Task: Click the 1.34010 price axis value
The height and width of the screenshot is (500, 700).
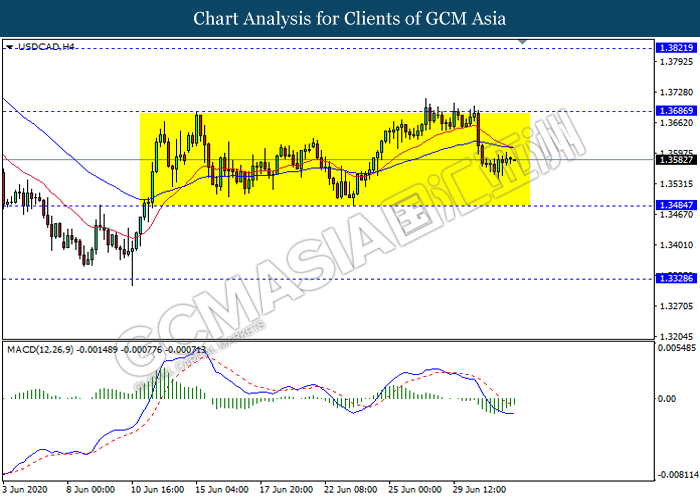Action: click(676, 245)
